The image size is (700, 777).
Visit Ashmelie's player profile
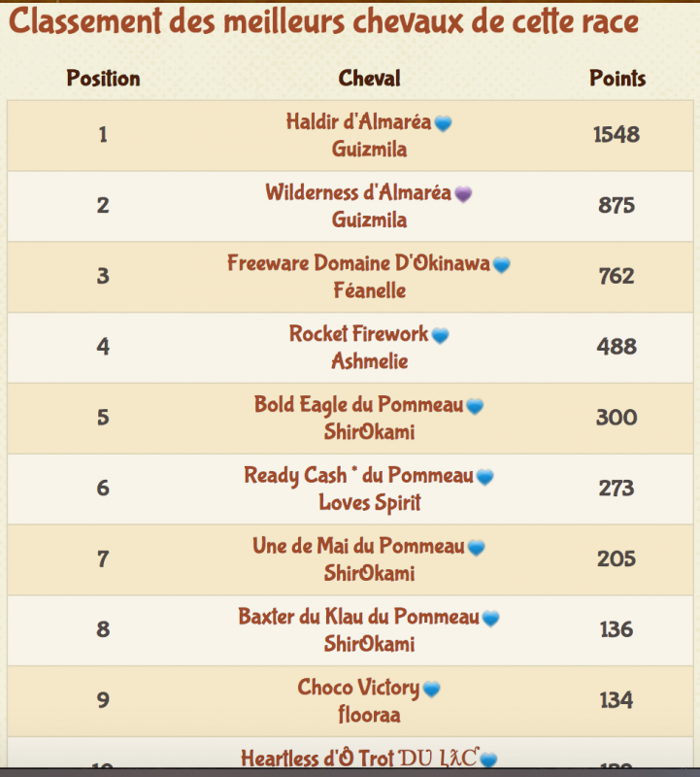(x=370, y=361)
